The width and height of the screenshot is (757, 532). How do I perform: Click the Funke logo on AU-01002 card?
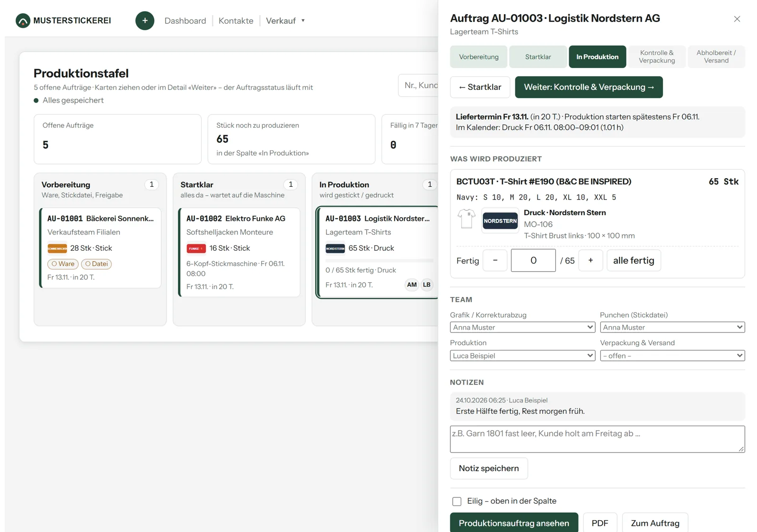[196, 248]
